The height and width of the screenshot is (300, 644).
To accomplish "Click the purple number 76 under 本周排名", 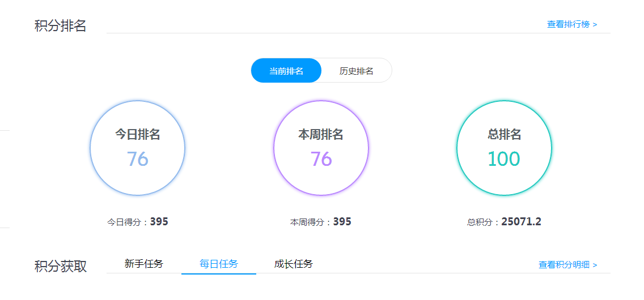I will [321, 159].
